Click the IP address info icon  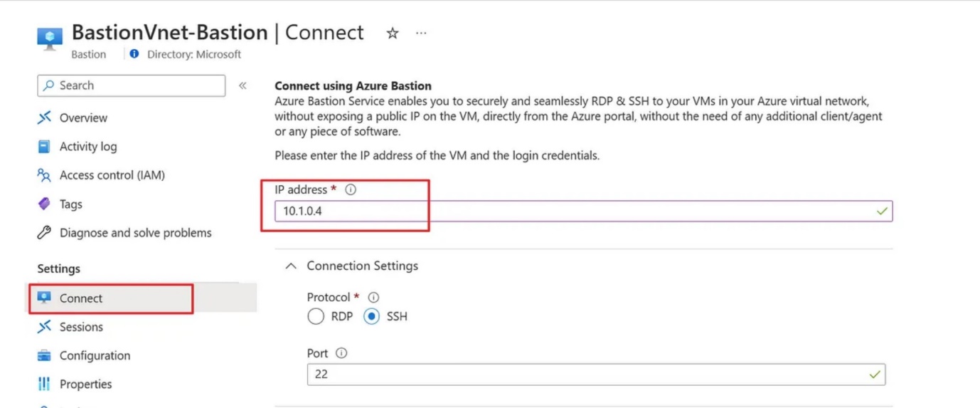[x=350, y=190]
